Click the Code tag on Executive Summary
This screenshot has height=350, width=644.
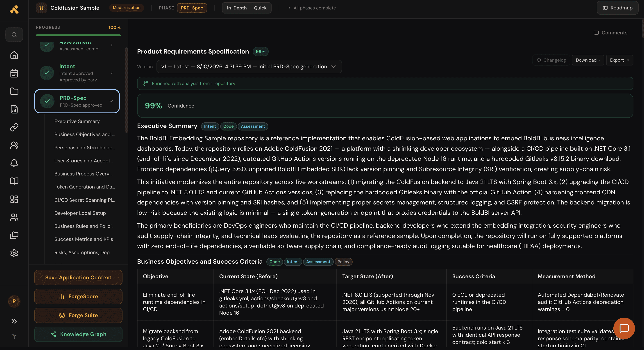228,126
